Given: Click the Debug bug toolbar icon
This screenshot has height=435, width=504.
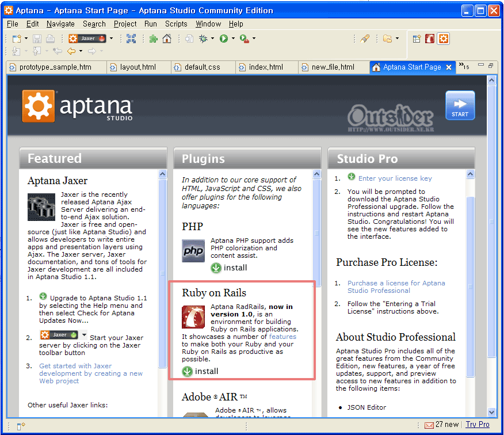Looking at the screenshot, I should click(x=204, y=39).
